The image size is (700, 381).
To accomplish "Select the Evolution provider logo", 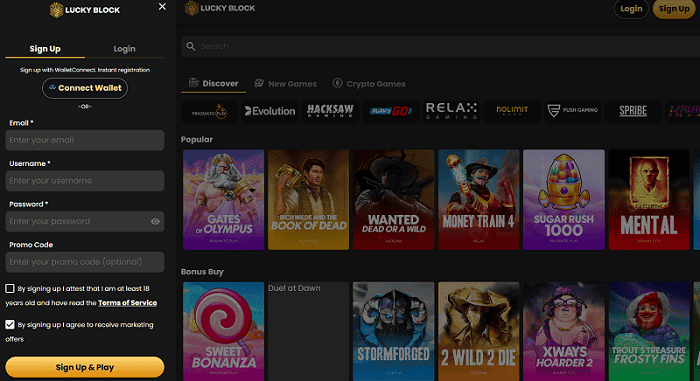I will point(270,111).
